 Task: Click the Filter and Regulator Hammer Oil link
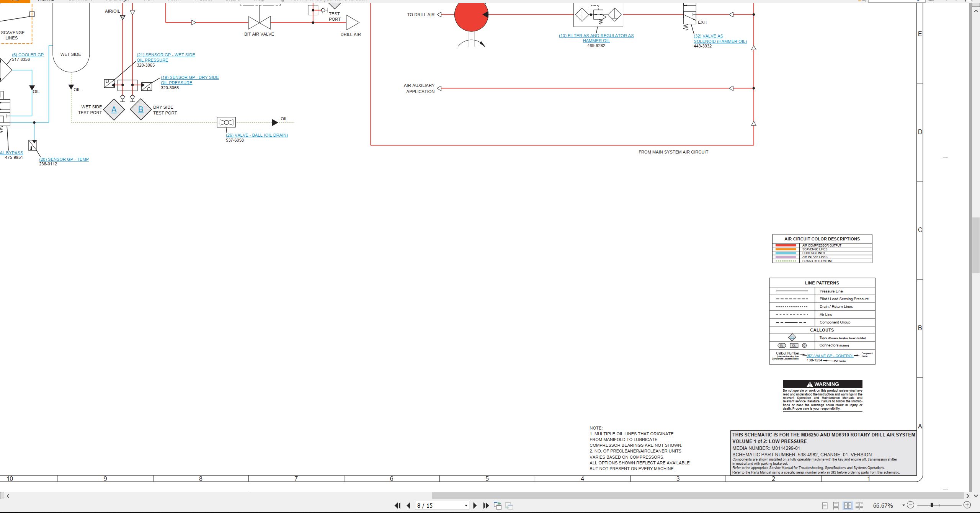pos(596,38)
